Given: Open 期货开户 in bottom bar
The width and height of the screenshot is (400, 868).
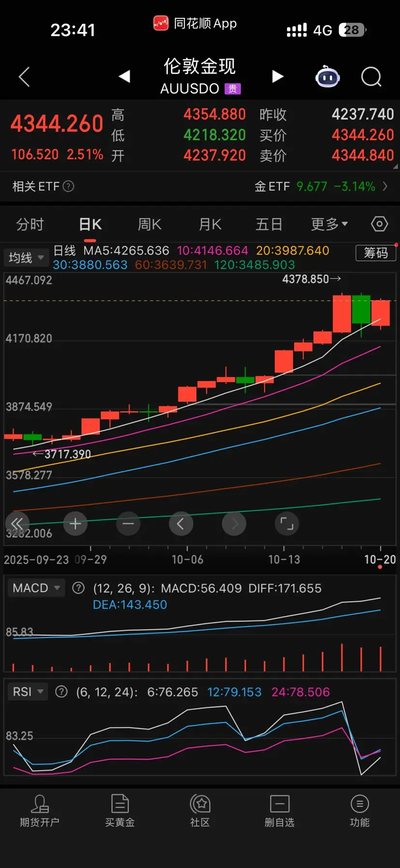Looking at the screenshot, I should click(40, 810).
